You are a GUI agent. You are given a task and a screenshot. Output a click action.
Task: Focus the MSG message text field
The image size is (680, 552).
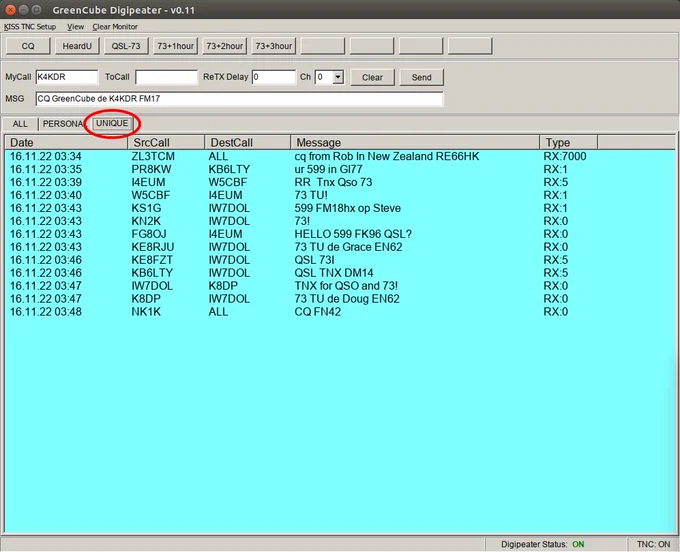tap(239, 99)
